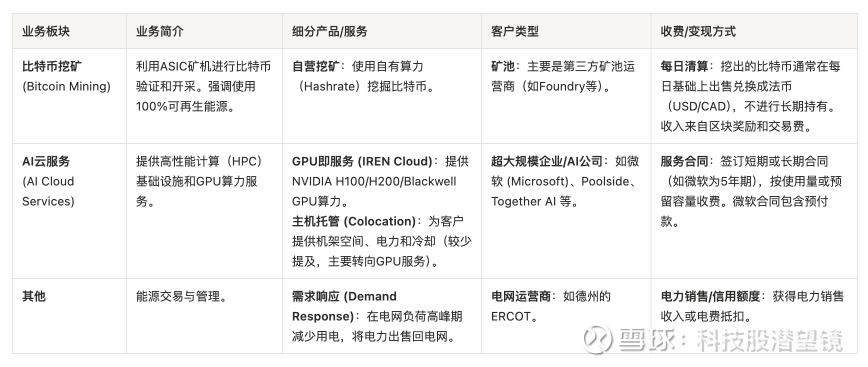Click the 业务简介 column header

[x=160, y=31]
